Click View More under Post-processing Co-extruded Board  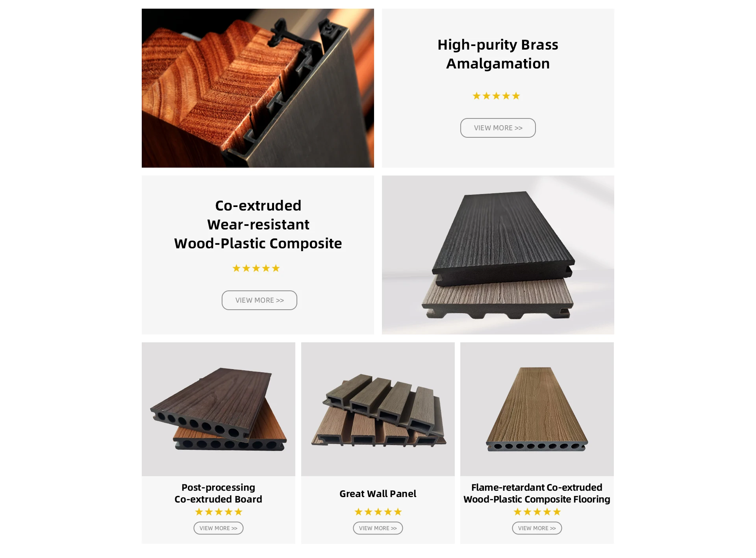click(218, 528)
